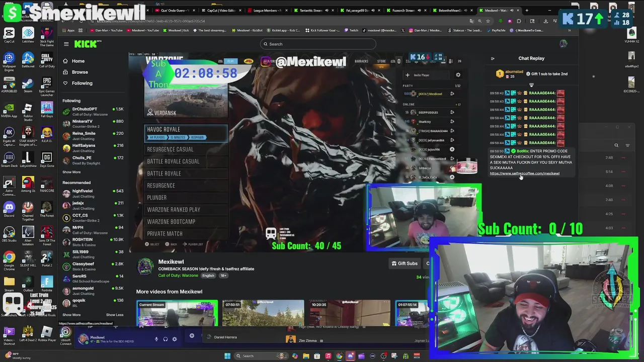Mute the Discord microphone

coord(156,339)
